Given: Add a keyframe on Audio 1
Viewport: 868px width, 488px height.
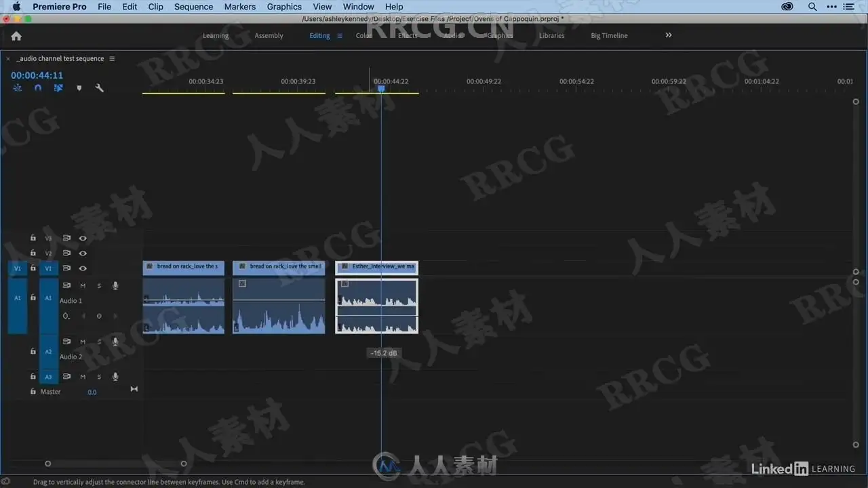Looking at the screenshot, I should click(99, 316).
